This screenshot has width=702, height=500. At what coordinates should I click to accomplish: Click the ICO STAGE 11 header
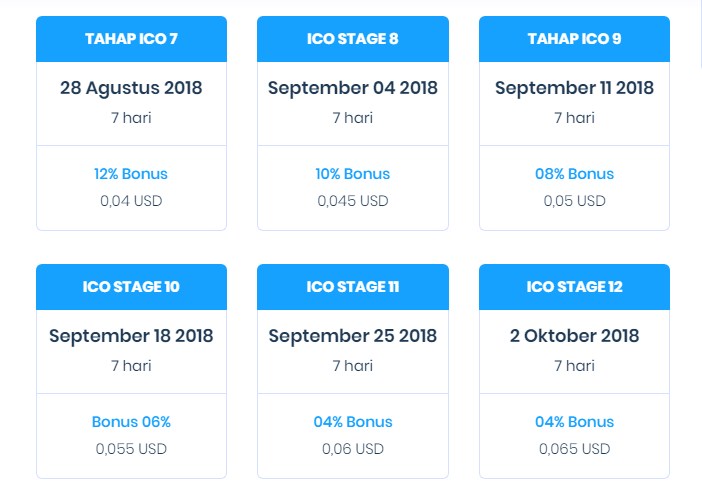coord(352,287)
